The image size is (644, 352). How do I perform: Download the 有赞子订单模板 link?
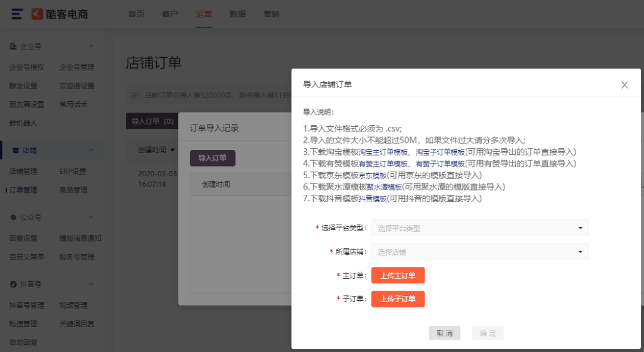[440, 164]
